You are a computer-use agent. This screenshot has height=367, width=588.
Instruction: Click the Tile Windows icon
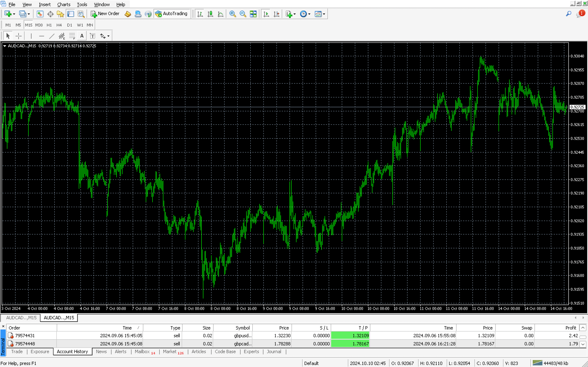[x=253, y=14]
